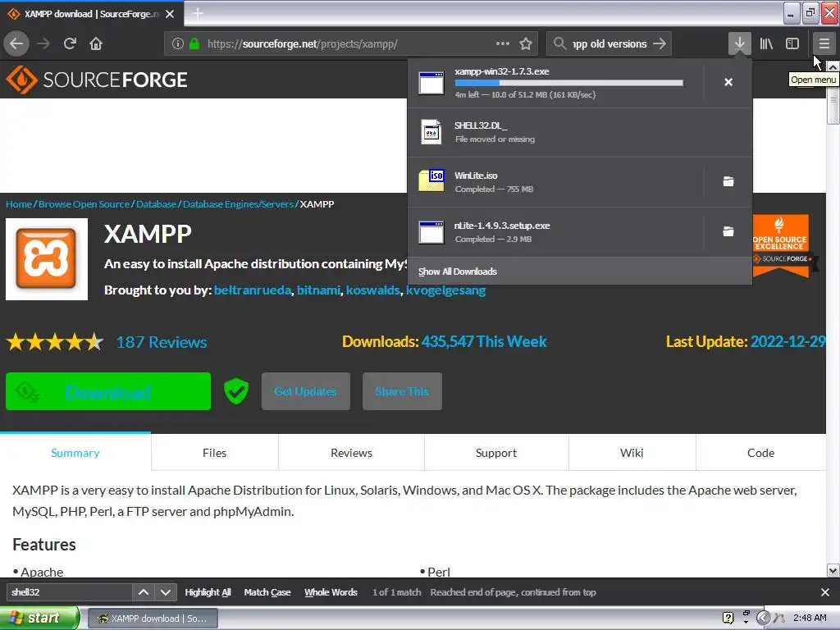
Task: Open the Code tab
Action: point(760,453)
